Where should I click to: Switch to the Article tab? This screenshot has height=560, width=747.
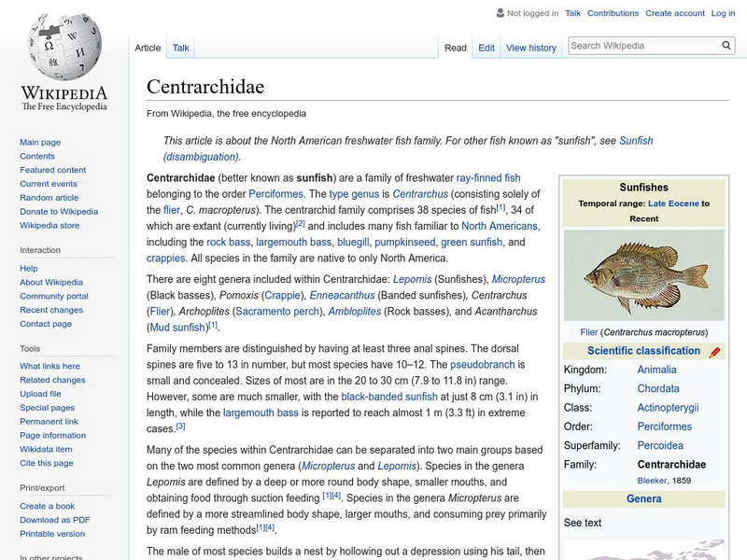point(148,48)
